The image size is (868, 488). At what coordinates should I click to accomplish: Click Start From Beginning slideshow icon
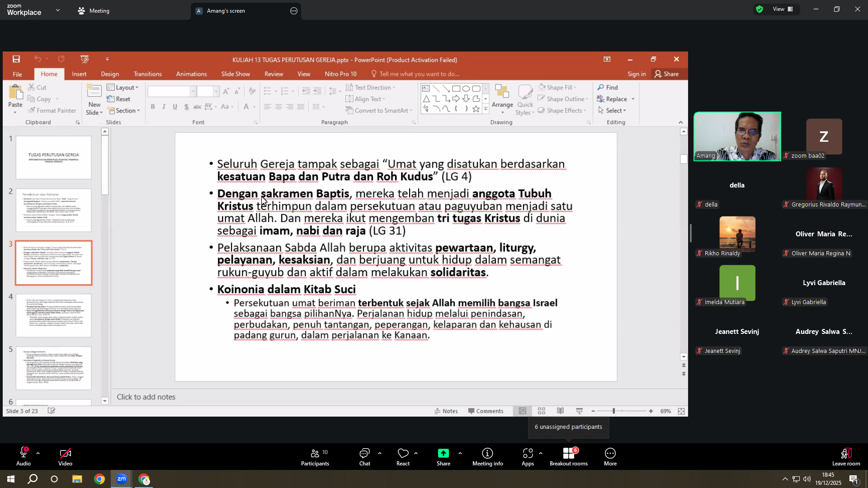[x=85, y=59]
